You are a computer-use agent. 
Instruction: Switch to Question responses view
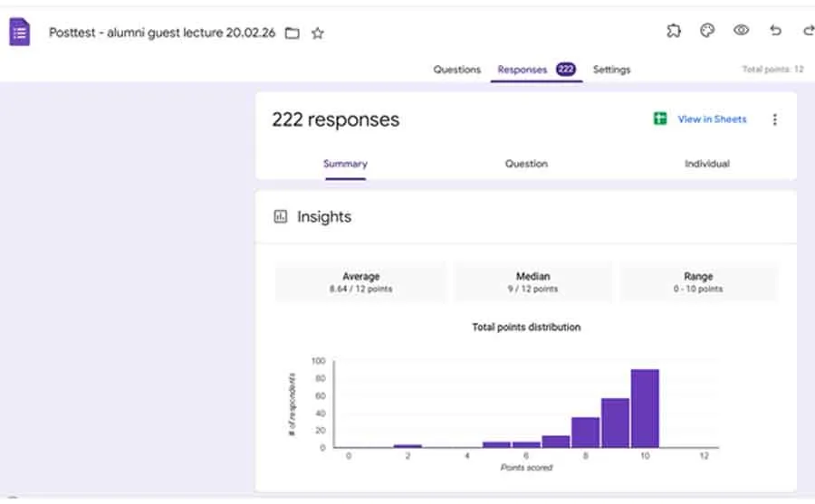526,164
